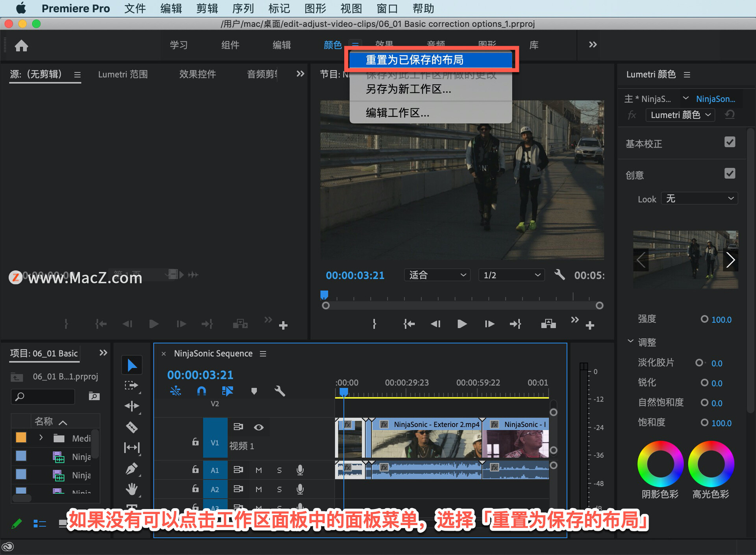Uncheck the 创意 checkbox
The image size is (756, 555).
729,174
